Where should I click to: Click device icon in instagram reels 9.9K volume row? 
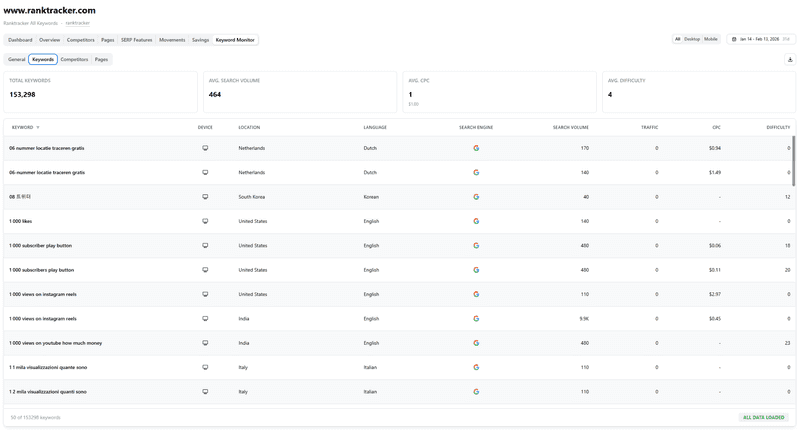click(x=205, y=319)
